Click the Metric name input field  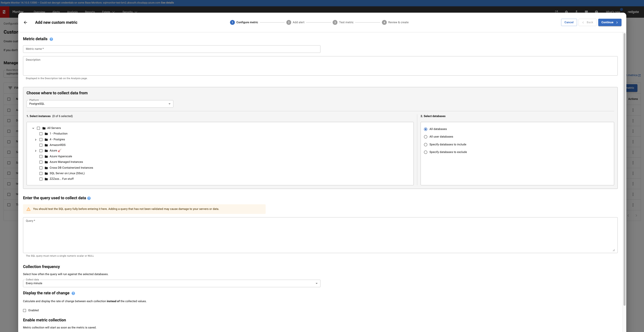[172, 49]
